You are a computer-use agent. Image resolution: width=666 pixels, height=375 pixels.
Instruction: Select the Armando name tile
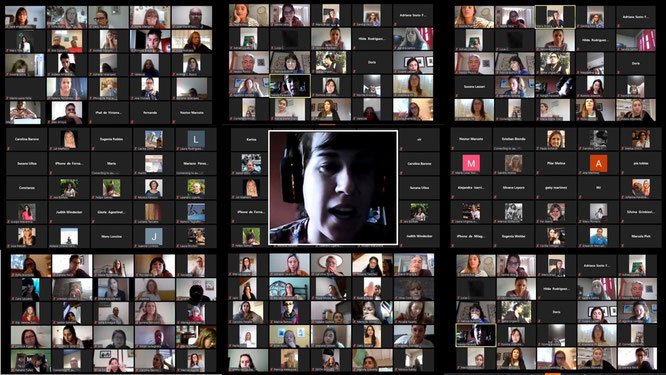click(x=150, y=113)
